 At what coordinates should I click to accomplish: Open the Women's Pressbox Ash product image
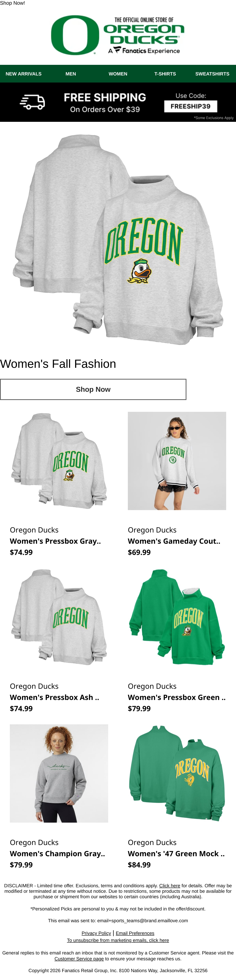pos(59,617)
